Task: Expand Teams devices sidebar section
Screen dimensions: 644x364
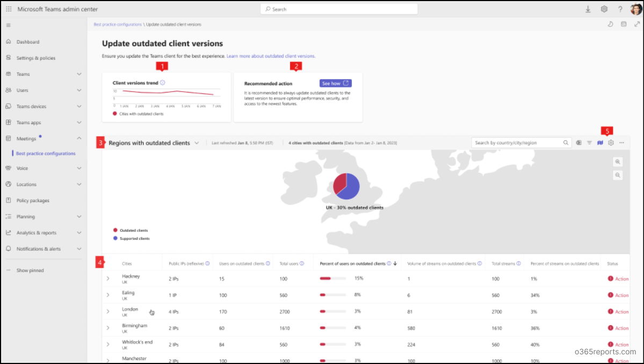Action: (x=79, y=106)
